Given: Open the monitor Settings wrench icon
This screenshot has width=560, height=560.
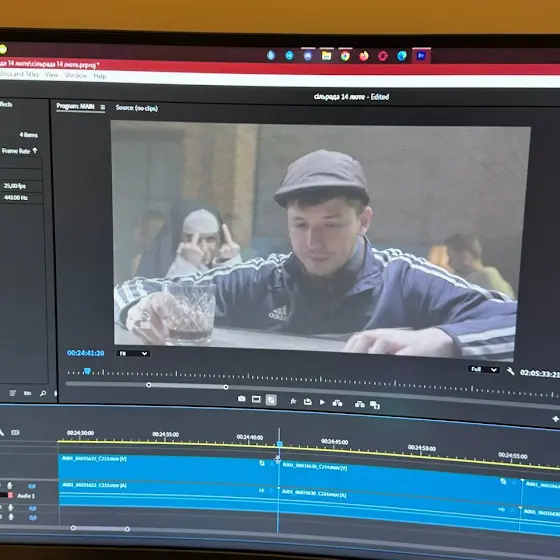Looking at the screenshot, I should (x=511, y=371).
